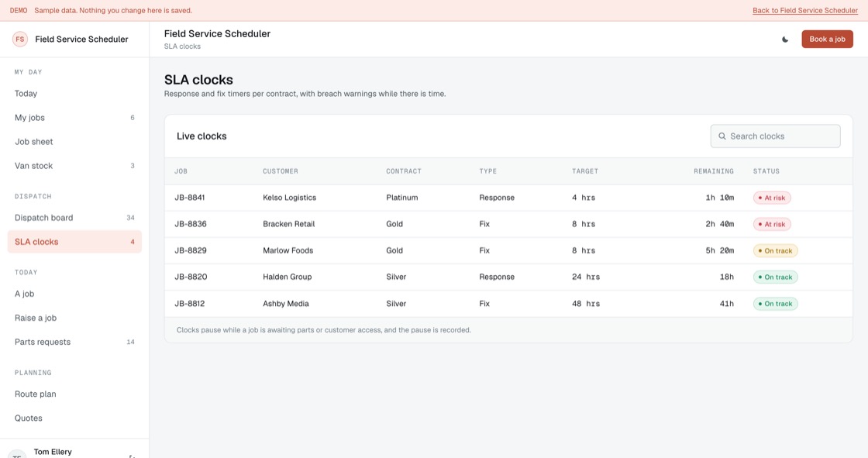Toggle dark mode with the moon icon
This screenshot has height=458, width=868.
click(x=785, y=40)
